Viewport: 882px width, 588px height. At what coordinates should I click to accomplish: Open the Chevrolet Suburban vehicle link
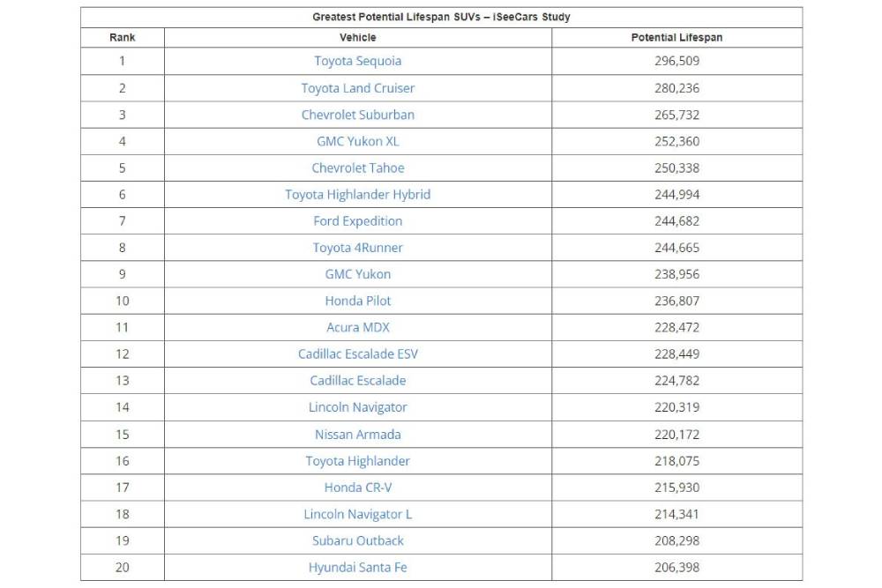click(357, 115)
